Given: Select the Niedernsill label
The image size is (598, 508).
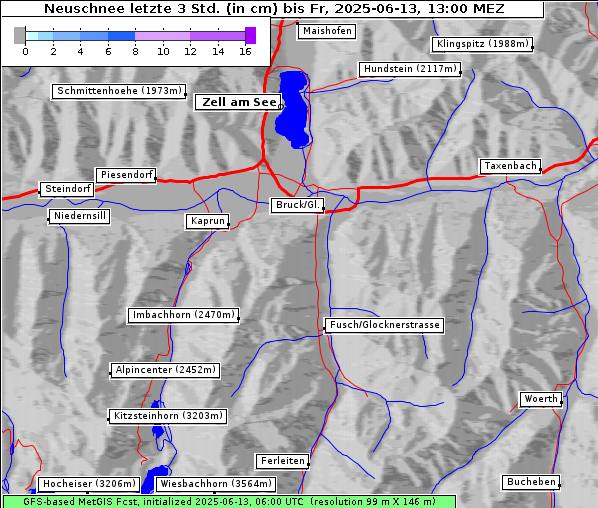Looking at the screenshot, I should (79, 216).
